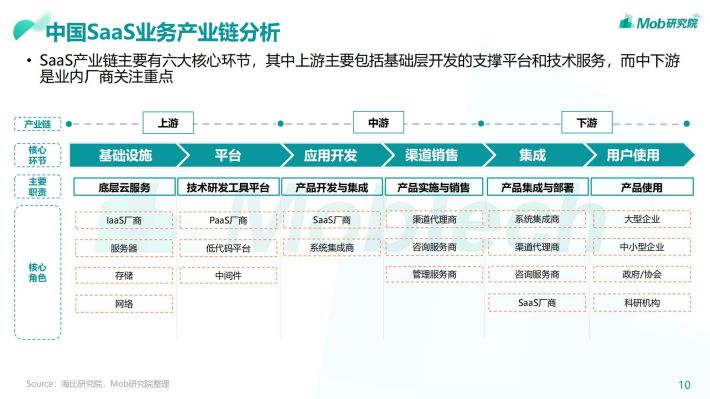The width and height of the screenshot is (710, 399).
Task: Click the 上游 box
Action: pos(168,123)
